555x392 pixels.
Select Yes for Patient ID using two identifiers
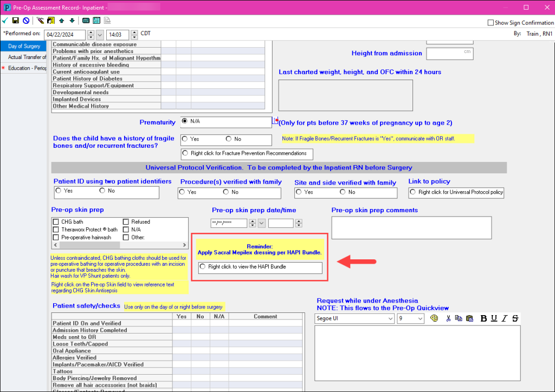(59, 190)
